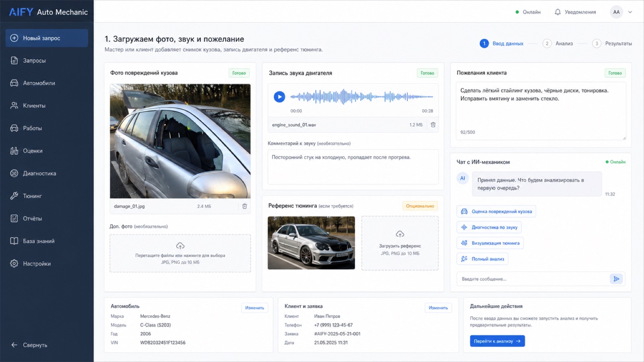644x362 pixels.
Task: Start a Новый запрос
Action: coord(47,38)
